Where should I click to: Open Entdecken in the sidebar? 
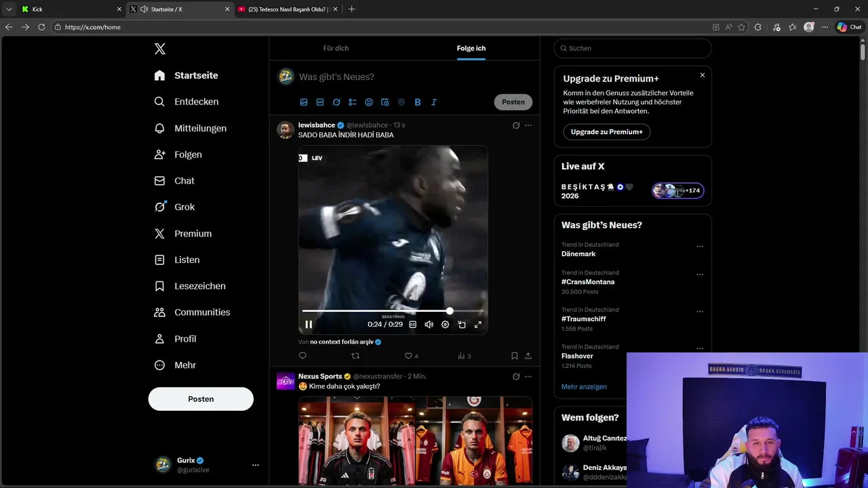pyautogui.click(x=186, y=102)
